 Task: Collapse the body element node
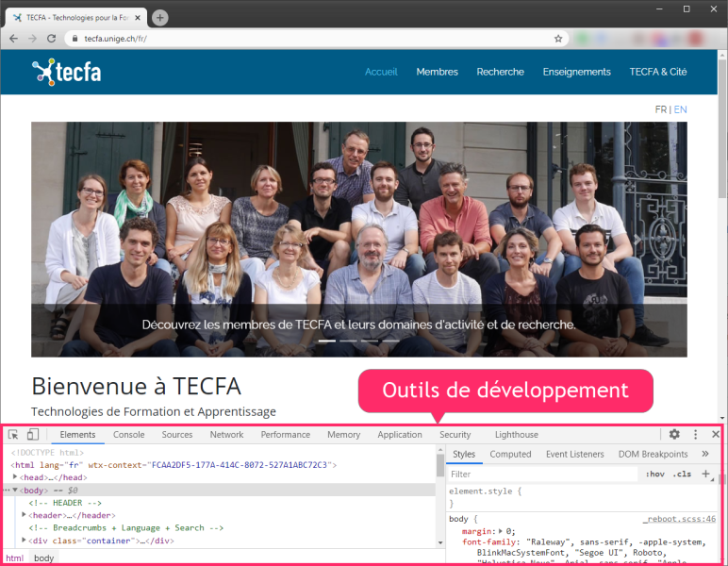click(x=15, y=490)
